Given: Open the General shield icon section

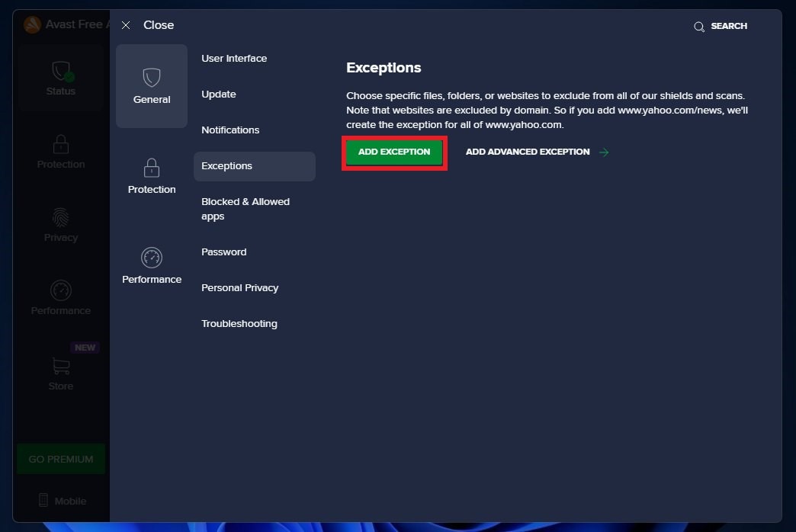Looking at the screenshot, I should pos(152,78).
